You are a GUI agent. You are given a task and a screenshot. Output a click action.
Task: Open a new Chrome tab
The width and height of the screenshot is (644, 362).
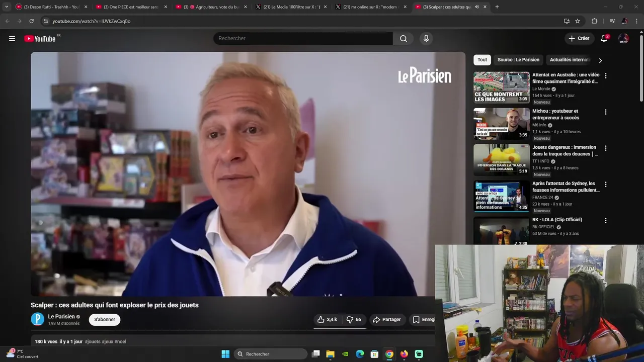[497, 7]
